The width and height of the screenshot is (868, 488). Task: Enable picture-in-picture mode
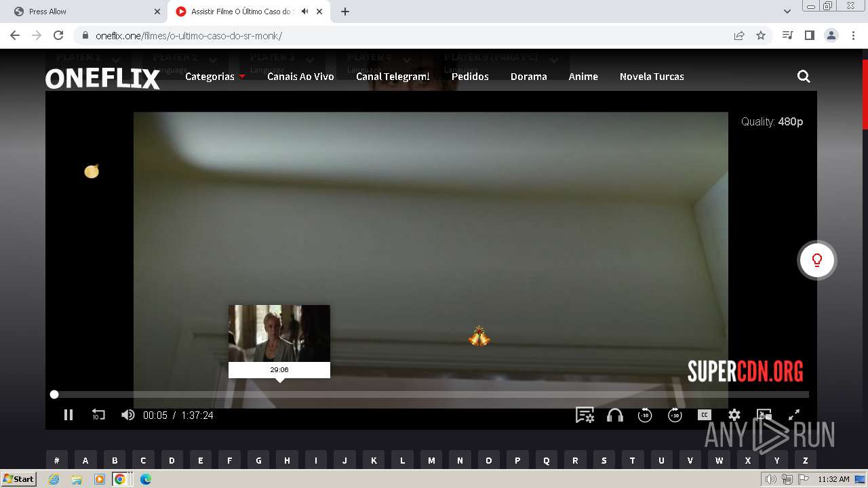pos(764,415)
